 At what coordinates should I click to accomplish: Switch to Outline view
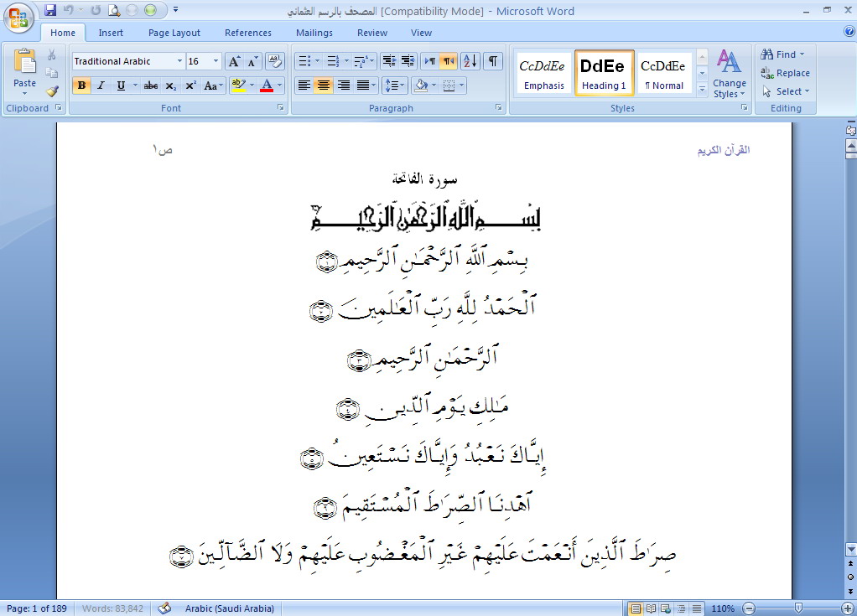(x=682, y=608)
